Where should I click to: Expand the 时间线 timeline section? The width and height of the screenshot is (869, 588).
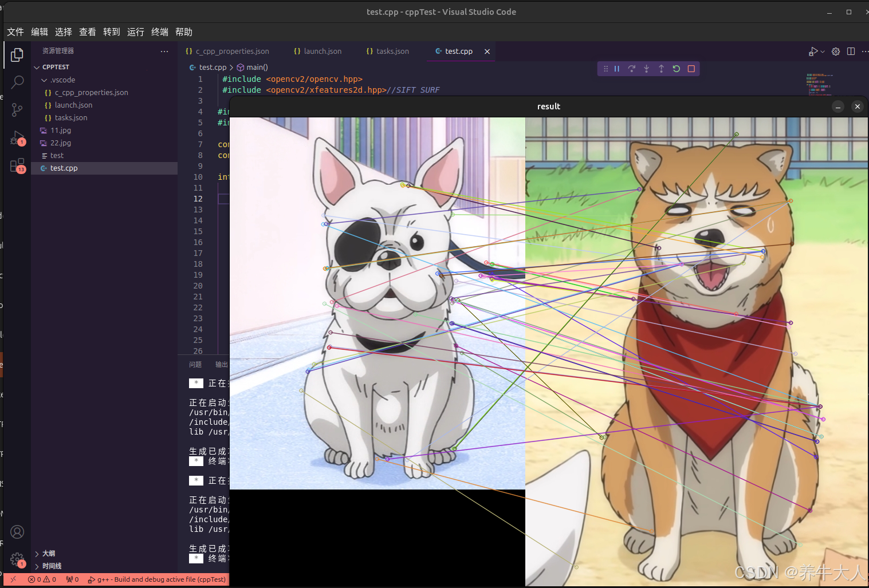click(x=104, y=566)
